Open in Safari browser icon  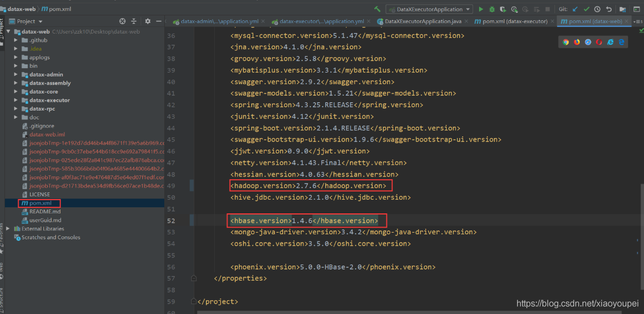[x=588, y=42]
